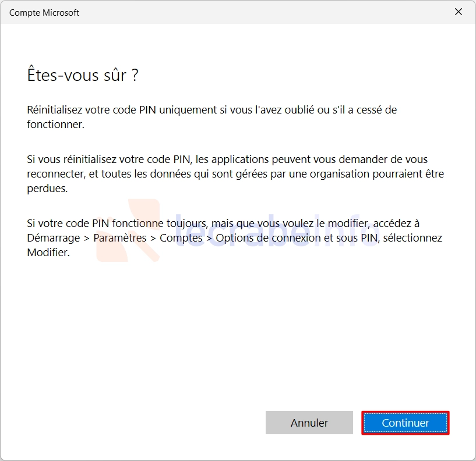Click the paragraph starting 'Réinitialisez votre code PIN'
This screenshot has height=461, width=476.
pyautogui.click(x=211, y=117)
